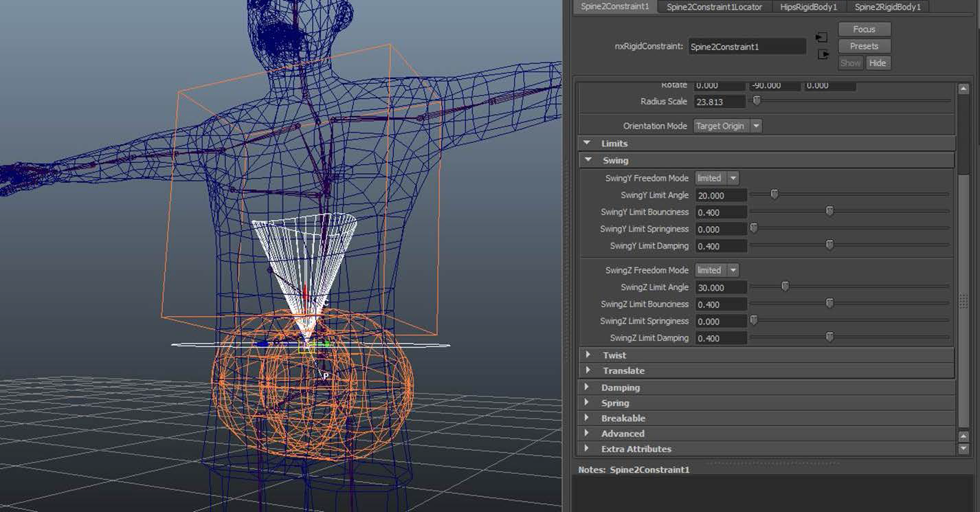This screenshot has height=512, width=980.
Task: Open the SwingZ Freedom Mode dropdown
Action: [x=717, y=270]
